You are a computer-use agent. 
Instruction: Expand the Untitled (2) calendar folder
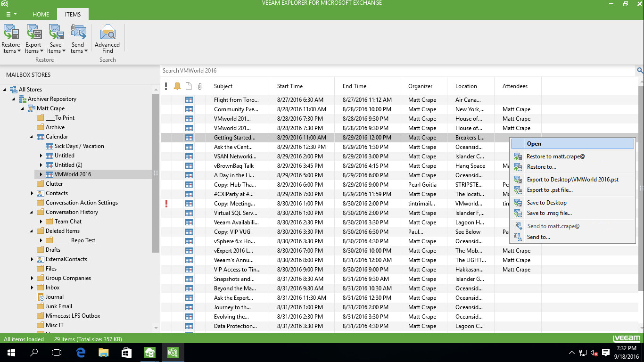pyautogui.click(x=41, y=165)
